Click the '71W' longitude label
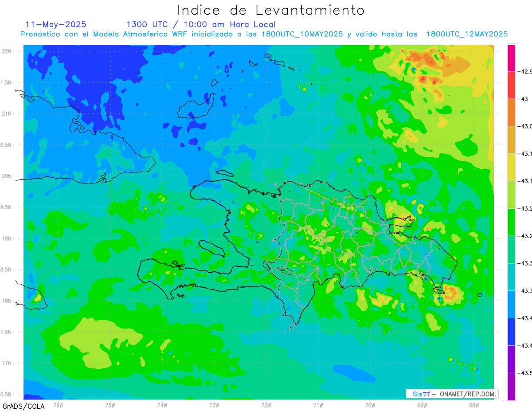Image resolution: width=532 pixels, height=411 pixels. tap(318, 405)
